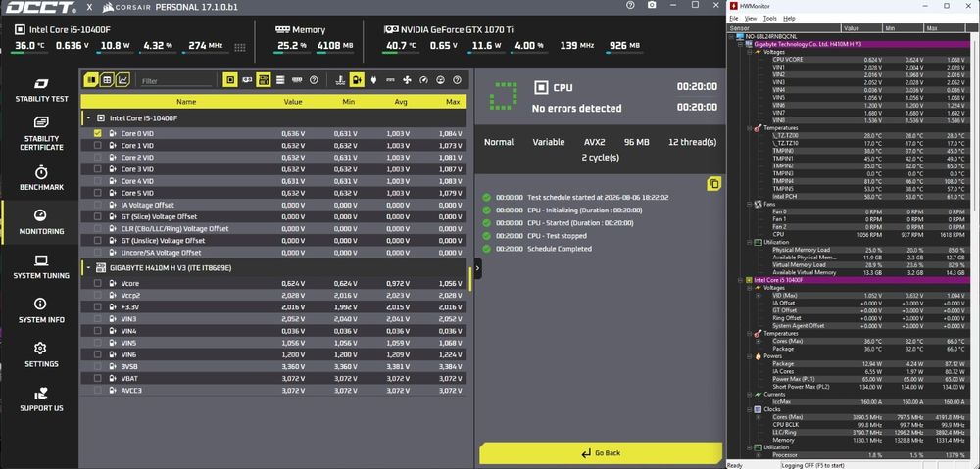The height and width of the screenshot is (469, 980).
Task: Collapse the Powers node in HWMonitor
Action: pos(750,356)
